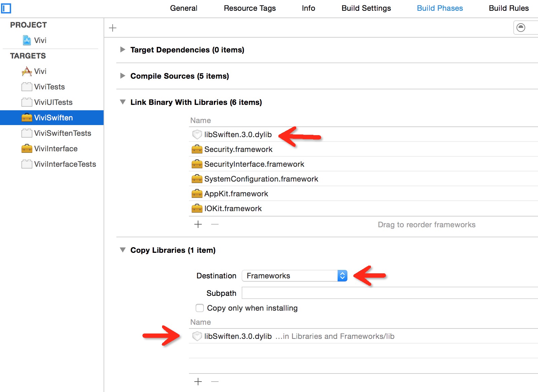Switch to the Build Settings tab

tap(366, 8)
